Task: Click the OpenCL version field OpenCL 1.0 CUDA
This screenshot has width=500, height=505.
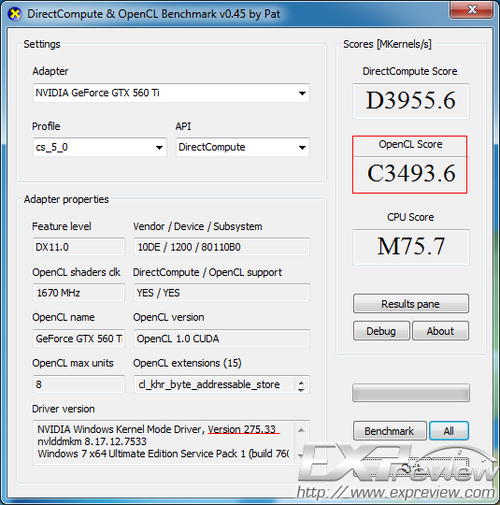Action: pyautogui.click(x=222, y=339)
